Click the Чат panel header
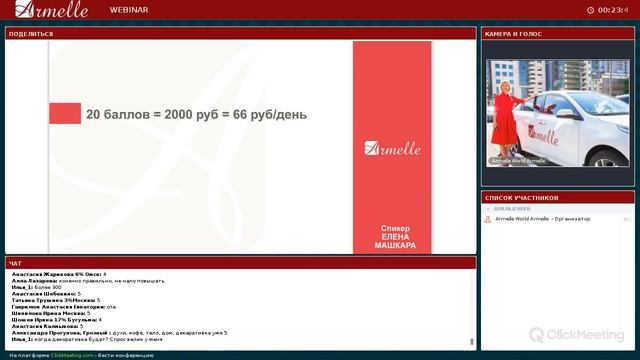This screenshot has width=640, height=360. [x=240, y=263]
